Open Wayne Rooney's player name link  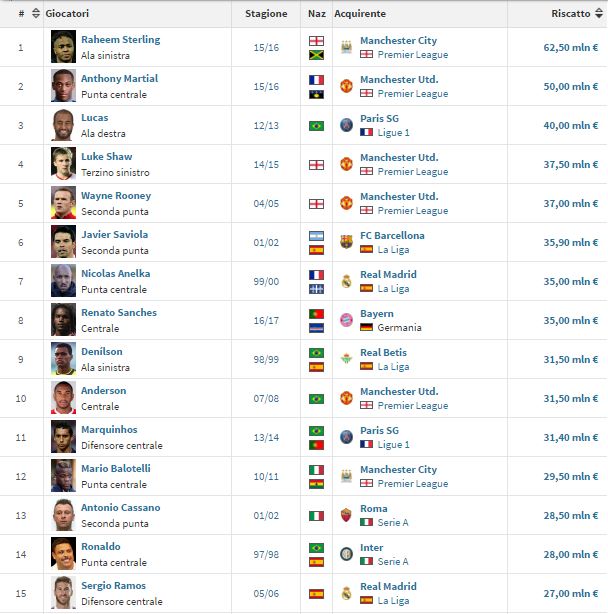pyautogui.click(x=115, y=196)
